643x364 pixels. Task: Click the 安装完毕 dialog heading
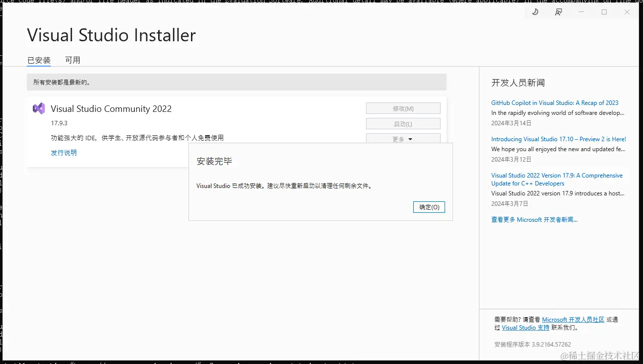tap(214, 162)
